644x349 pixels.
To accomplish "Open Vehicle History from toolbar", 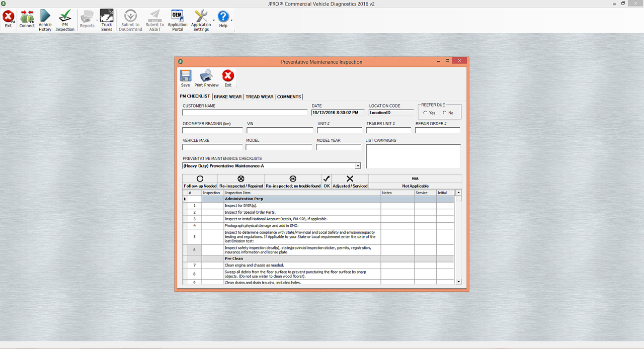I will coord(45,21).
